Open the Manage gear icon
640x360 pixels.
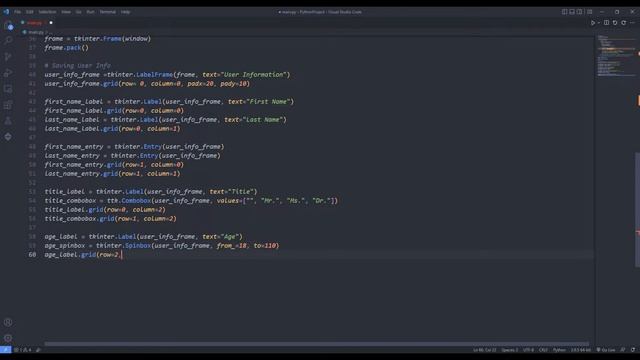pos(8,338)
